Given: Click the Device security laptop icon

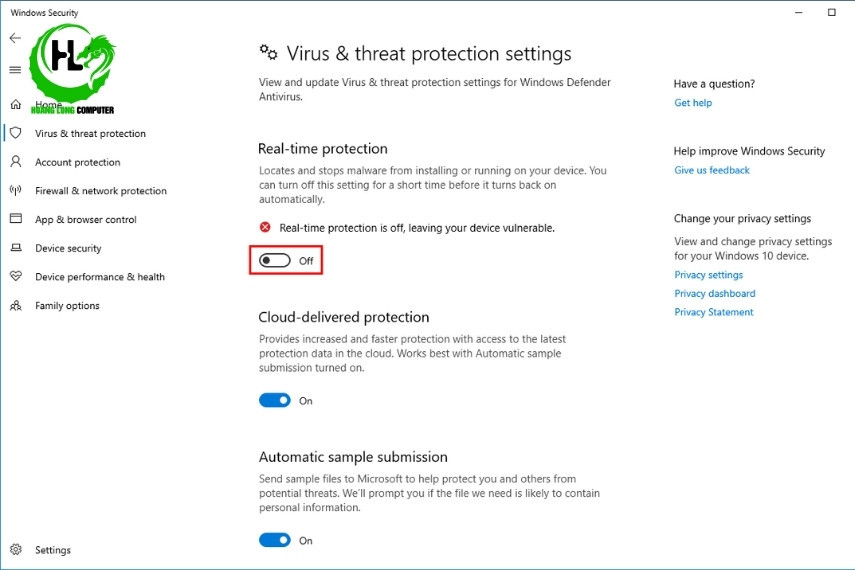Looking at the screenshot, I should 16,248.
